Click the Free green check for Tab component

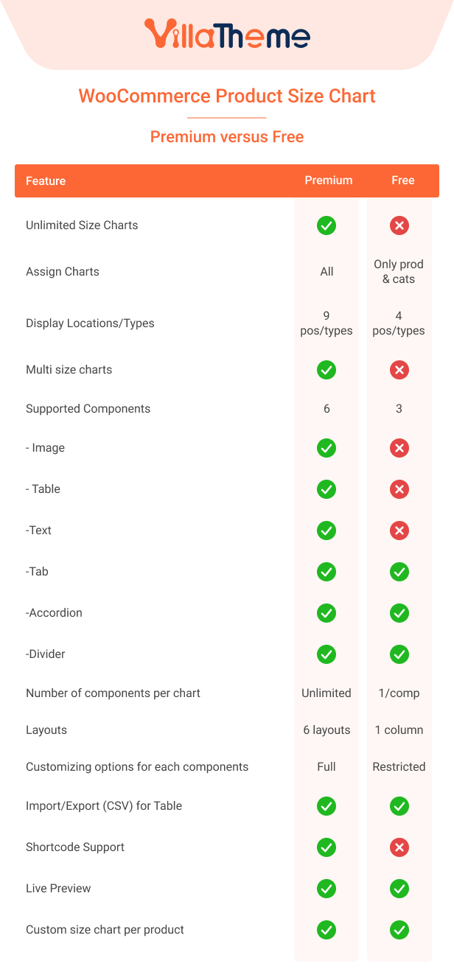399,572
